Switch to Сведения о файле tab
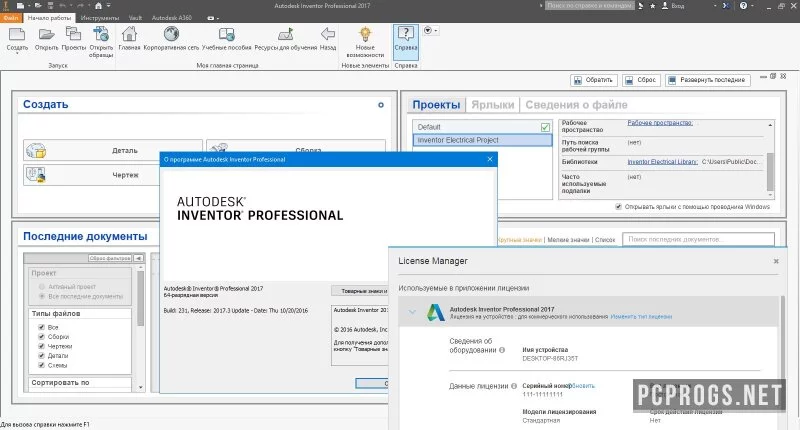The width and height of the screenshot is (800, 430). 576,105
